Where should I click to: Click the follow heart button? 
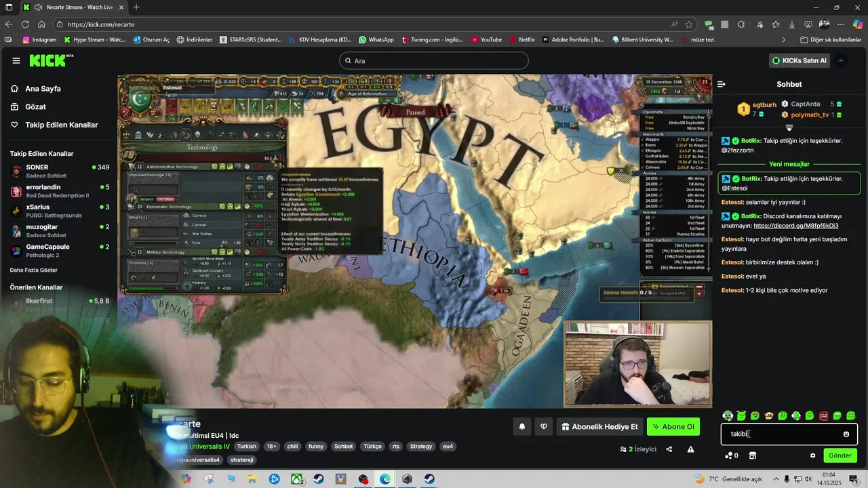[543, 426]
